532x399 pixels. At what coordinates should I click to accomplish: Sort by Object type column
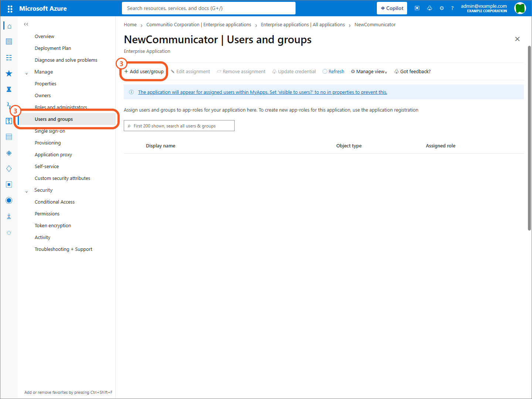pos(349,146)
